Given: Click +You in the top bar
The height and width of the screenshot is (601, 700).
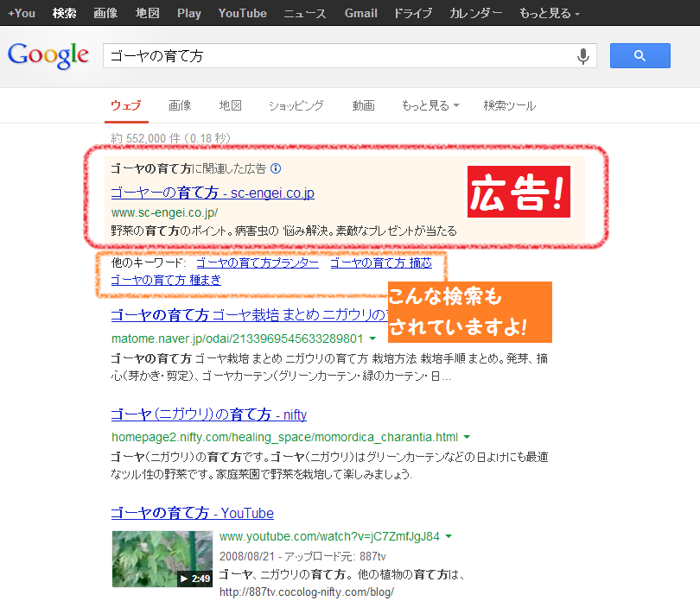Looking at the screenshot, I should tap(22, 14).
